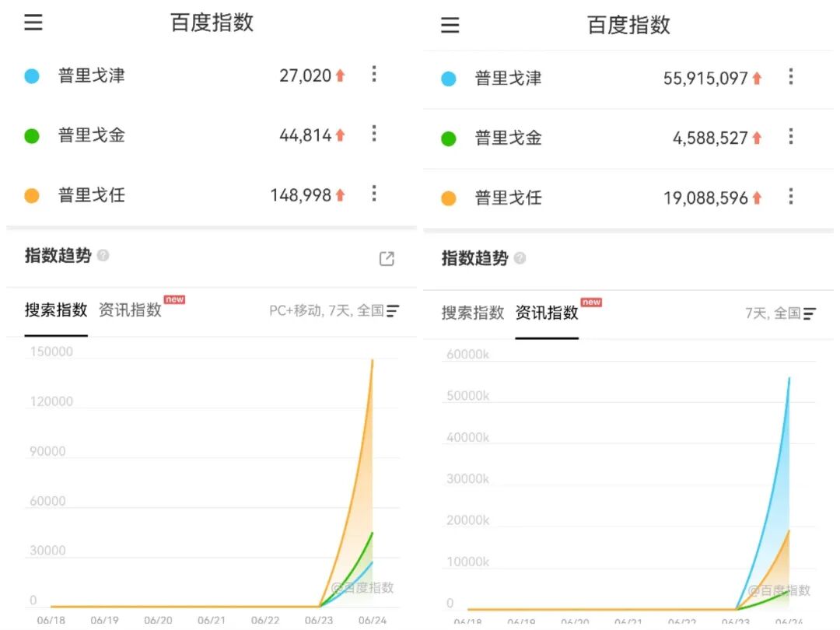Click value 19,088,596 in right panel
Screen dimensions: 840x630
(705, 198)
